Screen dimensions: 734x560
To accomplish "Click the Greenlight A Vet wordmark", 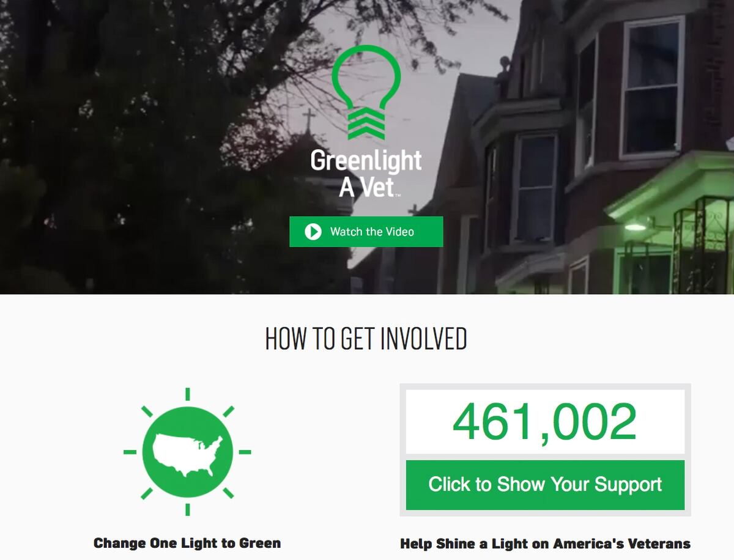I will [366, 173].
